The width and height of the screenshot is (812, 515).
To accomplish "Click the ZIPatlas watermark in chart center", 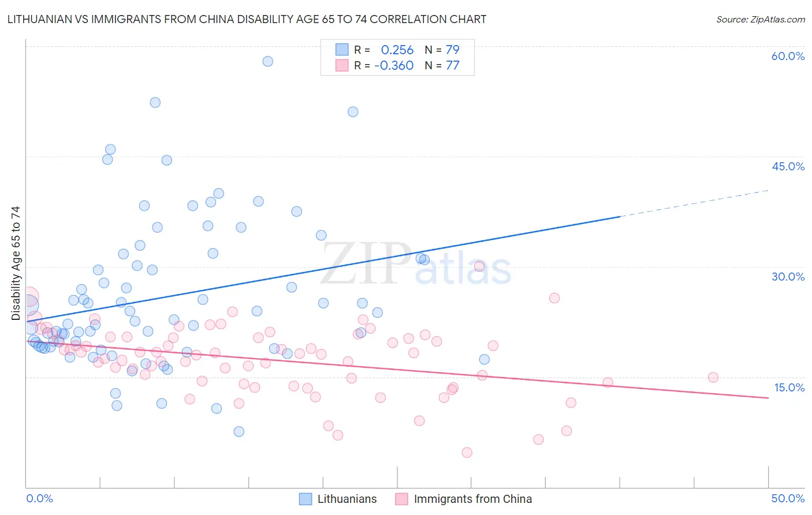I will coord(416,263).
